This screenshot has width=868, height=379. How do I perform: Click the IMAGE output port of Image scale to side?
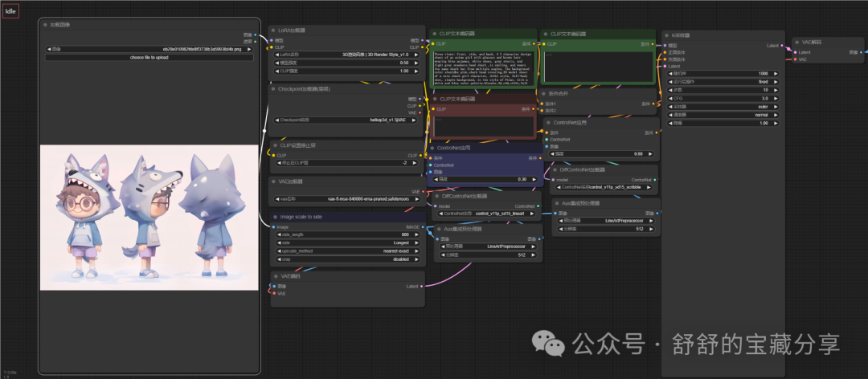coord(423,227)
